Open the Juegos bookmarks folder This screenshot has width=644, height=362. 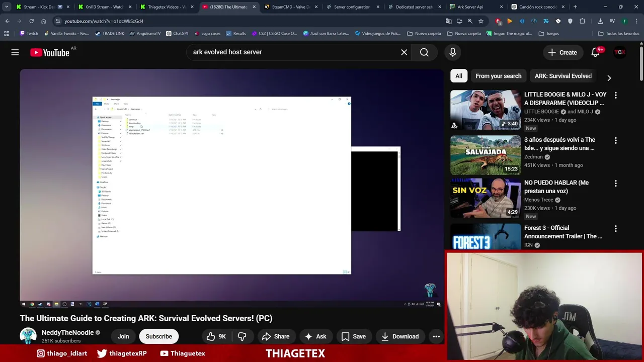click(548, 34)
